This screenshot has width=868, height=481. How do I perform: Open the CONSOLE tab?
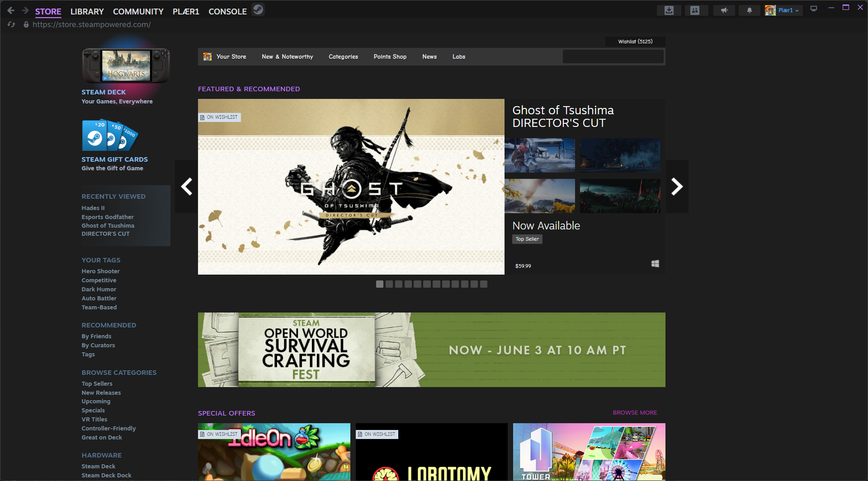[227, 11]
